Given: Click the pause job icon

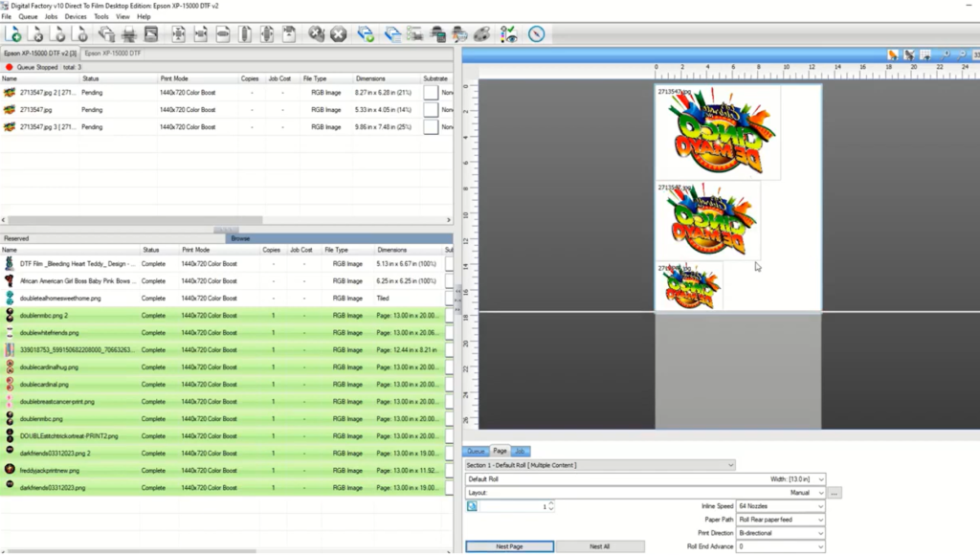Looking at the screenshot, I should click(80, 34).
